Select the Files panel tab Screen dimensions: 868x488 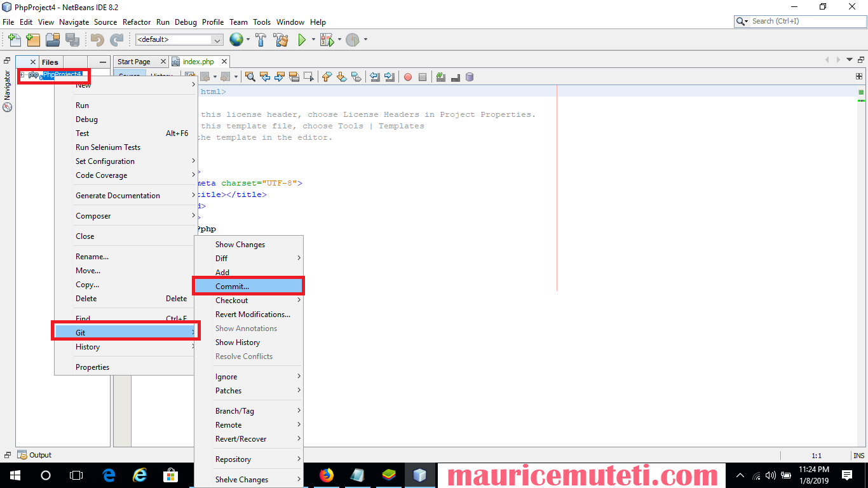[x=50, y=62]
